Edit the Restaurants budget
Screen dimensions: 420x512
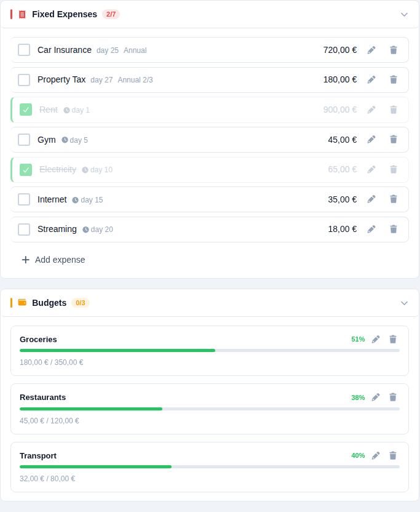point(376,398)
